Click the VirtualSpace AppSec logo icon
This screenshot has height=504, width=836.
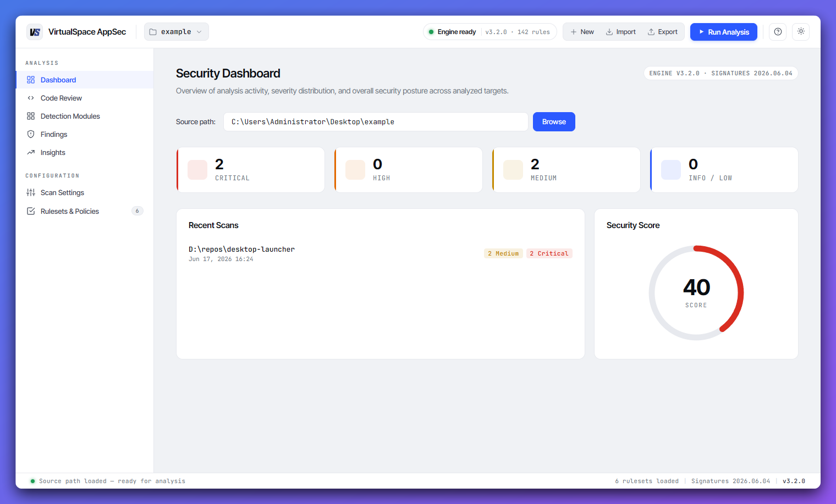[35, 32]
